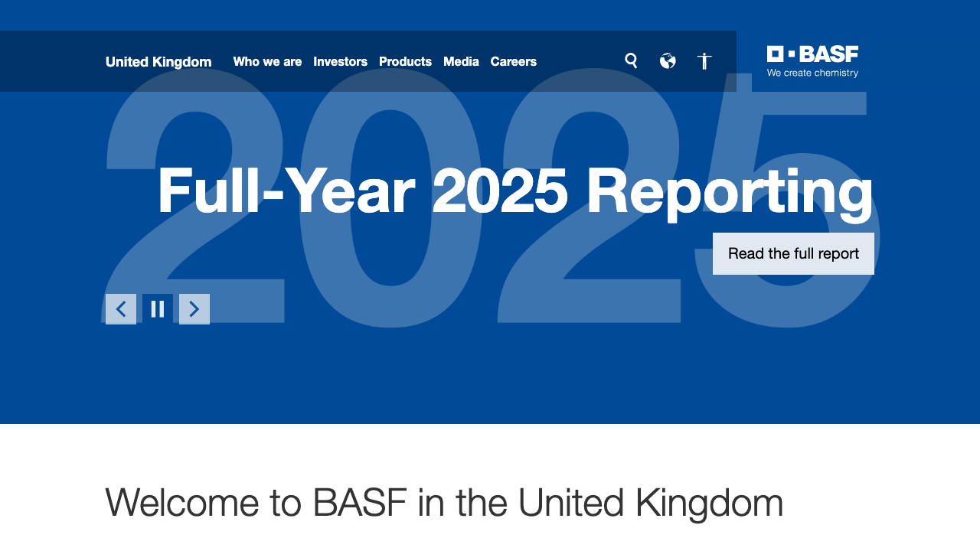This screenshot has width=980, height=551.
Task: Open accessibility options via the person icon
Action: tap(704, 60)
